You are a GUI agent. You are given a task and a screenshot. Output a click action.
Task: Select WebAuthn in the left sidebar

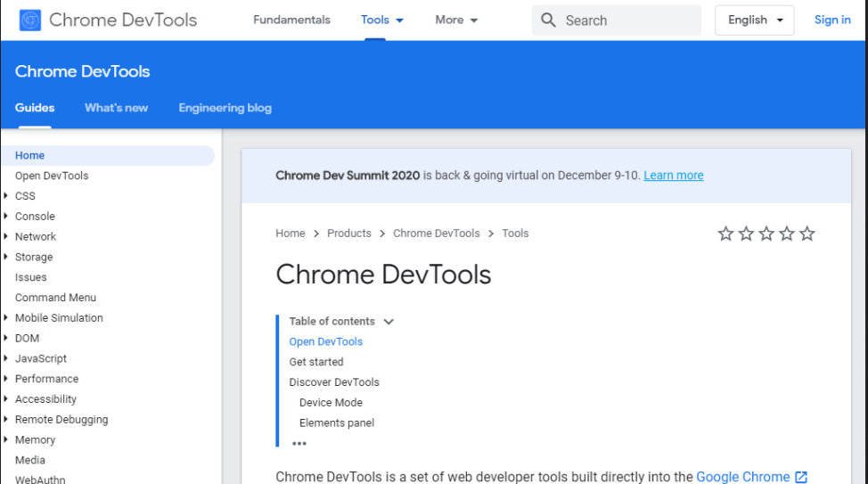40,480
